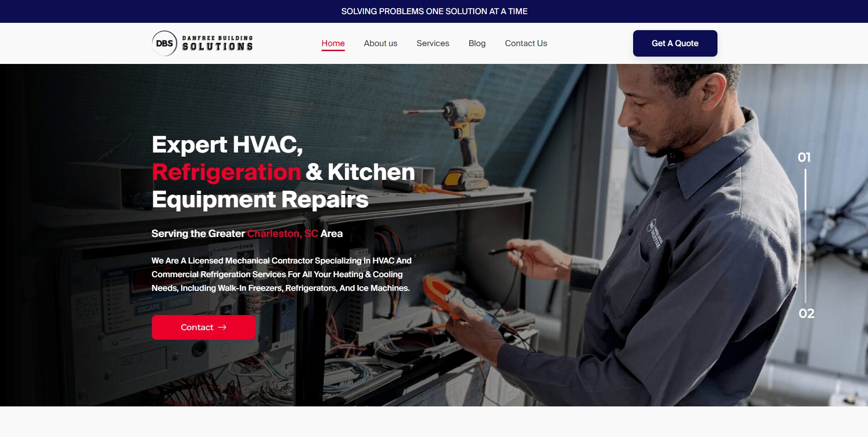Open the Blog page

(477, 43)
